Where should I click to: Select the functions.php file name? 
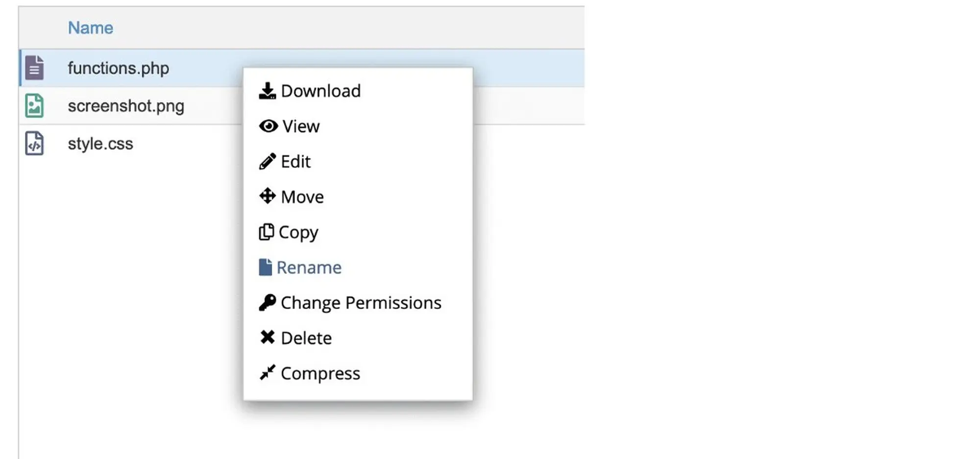click(118, 68)
